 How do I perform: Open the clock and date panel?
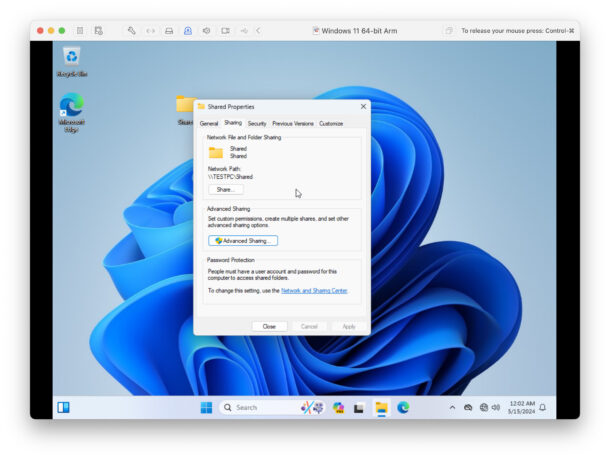(521, 408)
